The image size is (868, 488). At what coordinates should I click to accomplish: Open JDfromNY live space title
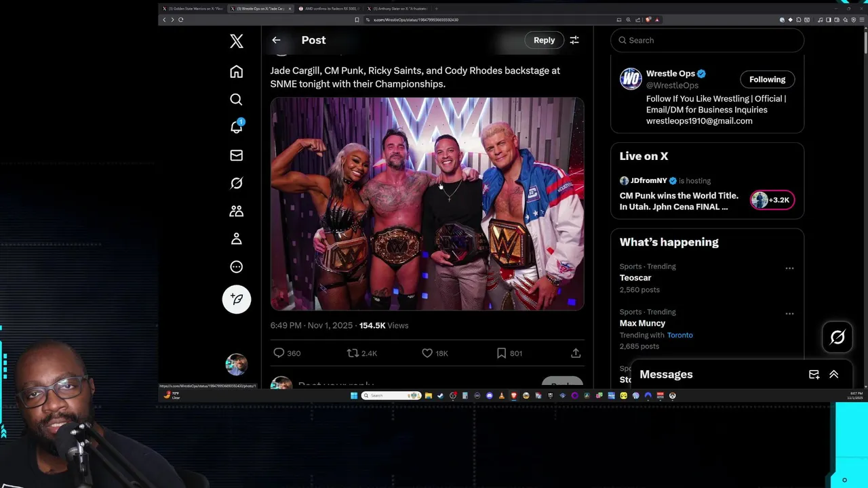point(679,201)
